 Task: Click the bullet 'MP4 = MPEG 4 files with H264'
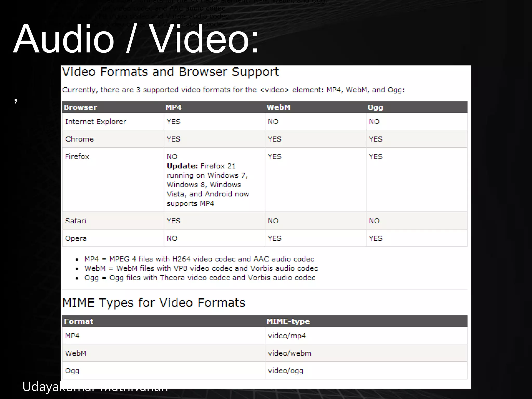199,259
